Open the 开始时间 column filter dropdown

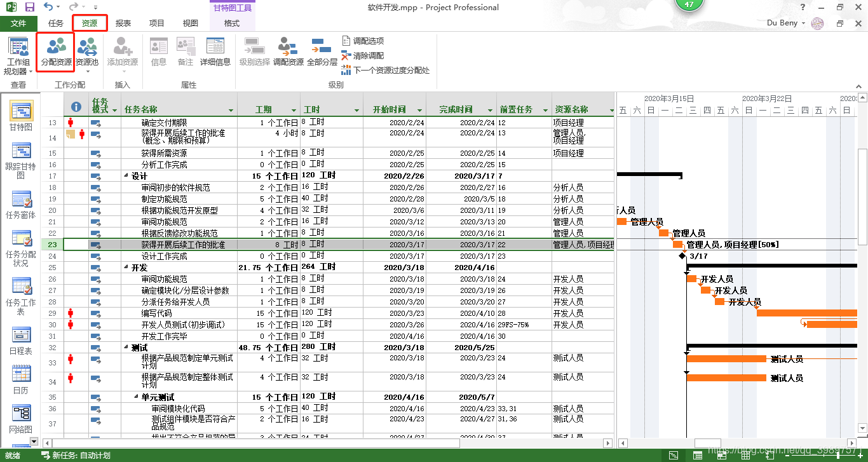click(x=419, y=110)
